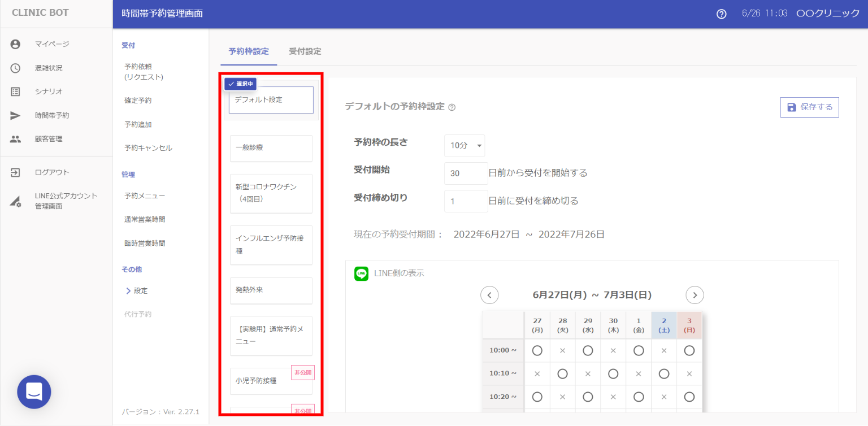Click the 保存する button
Viewport: 868px width, 426px height.
(809, 107)
